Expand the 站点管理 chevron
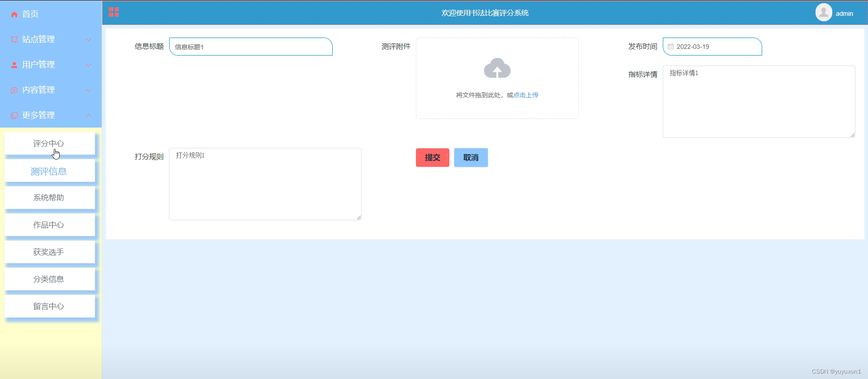The height and width of the screenshot is (379, 868). [89, 40]
